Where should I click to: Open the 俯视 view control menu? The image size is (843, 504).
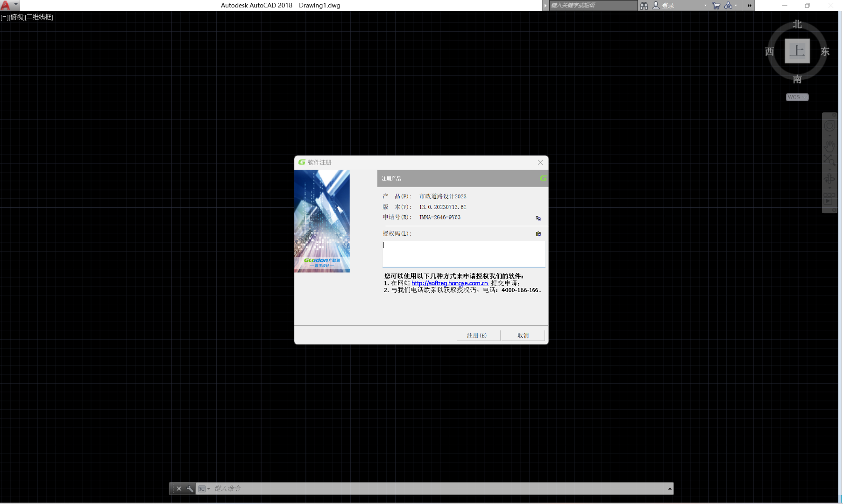coord(16,17)
